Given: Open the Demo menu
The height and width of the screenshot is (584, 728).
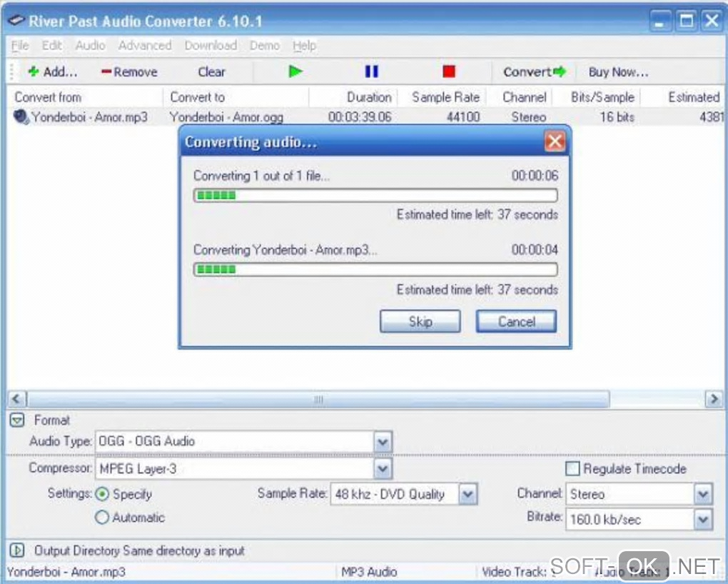Looking at the screenshot, I should click(265, 46).
